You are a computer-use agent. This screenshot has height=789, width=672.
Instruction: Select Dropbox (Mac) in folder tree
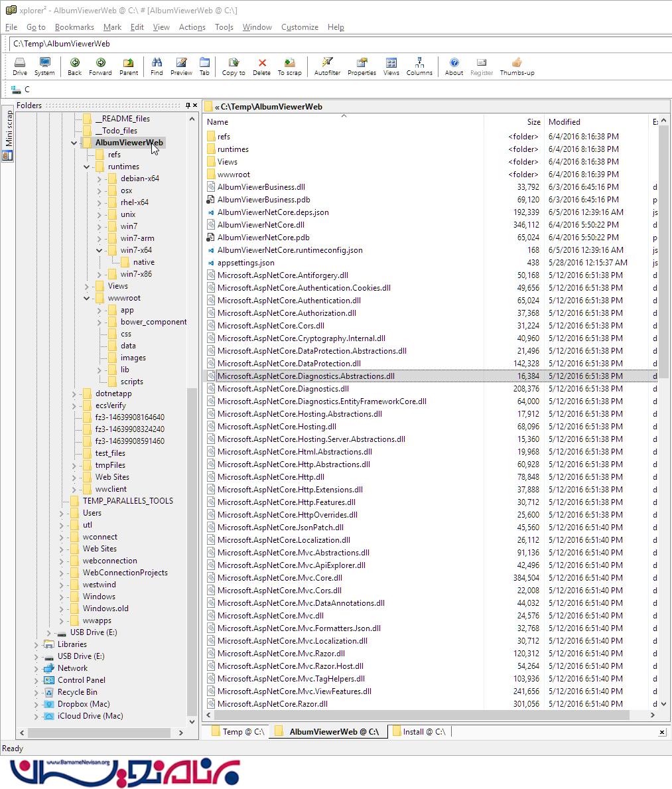click(83, 704)
